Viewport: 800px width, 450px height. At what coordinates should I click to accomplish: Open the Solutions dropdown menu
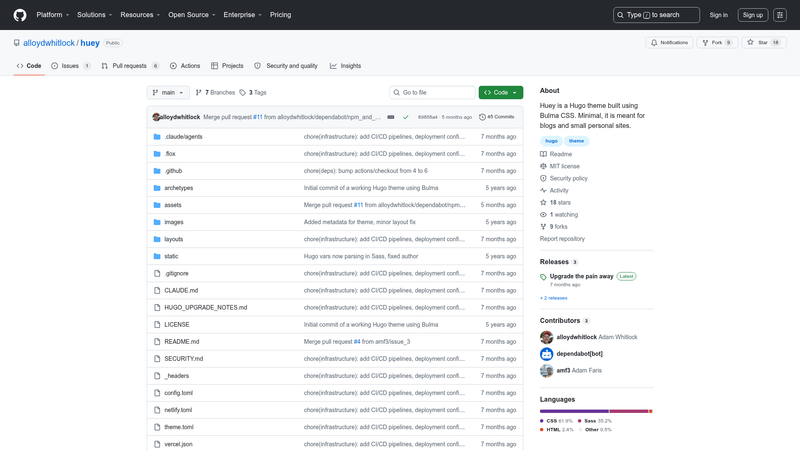tap(94, 15)
